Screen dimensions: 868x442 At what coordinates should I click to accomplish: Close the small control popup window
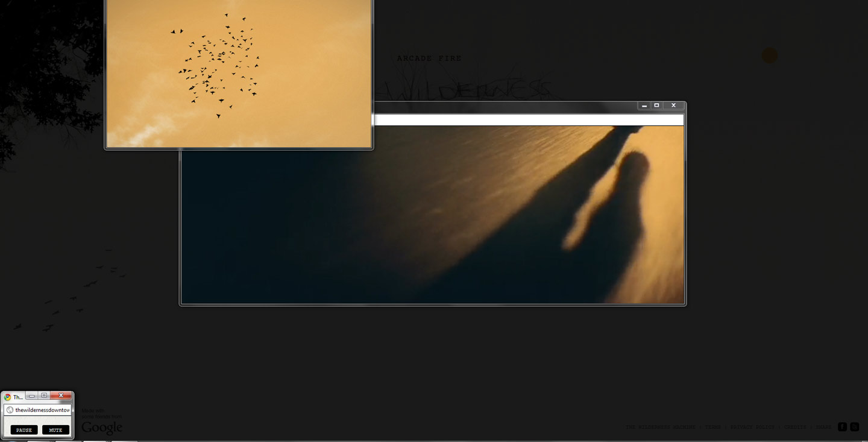(61, 396)
